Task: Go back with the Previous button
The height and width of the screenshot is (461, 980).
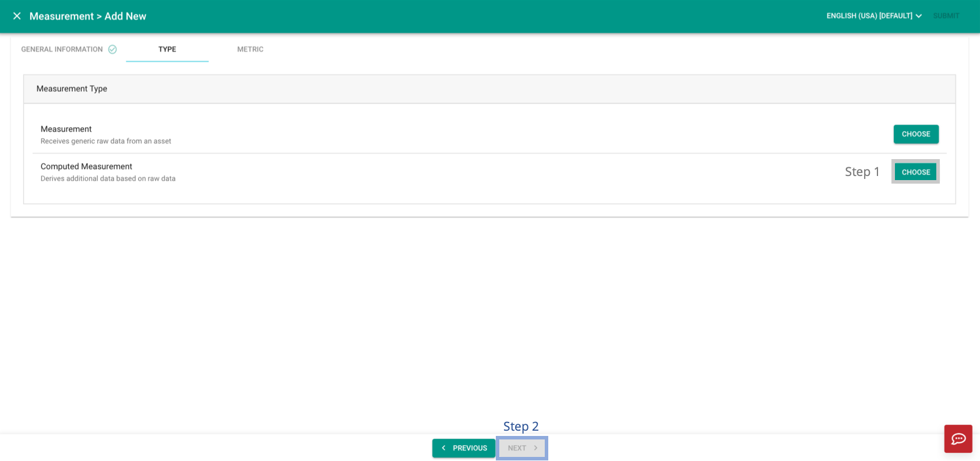Action: [x=464, y=448]
